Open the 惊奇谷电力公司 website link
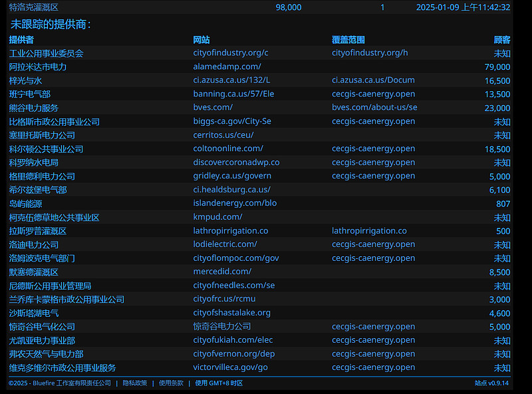The image size is (532, 394). (222, 326)
